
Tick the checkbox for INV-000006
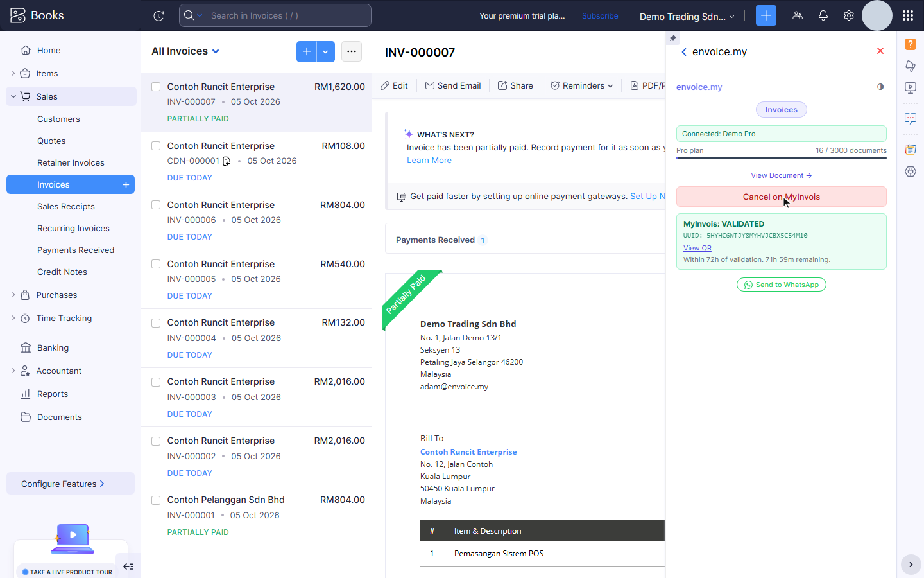pos(156,205)
